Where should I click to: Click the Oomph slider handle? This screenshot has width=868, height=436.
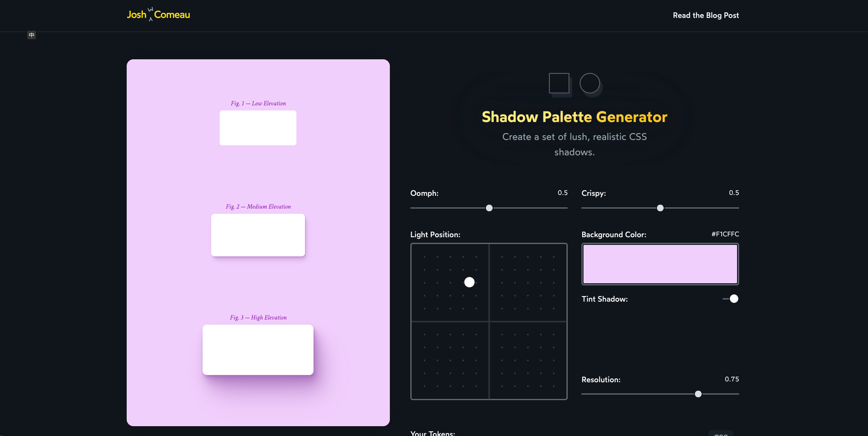pos(489,208)
